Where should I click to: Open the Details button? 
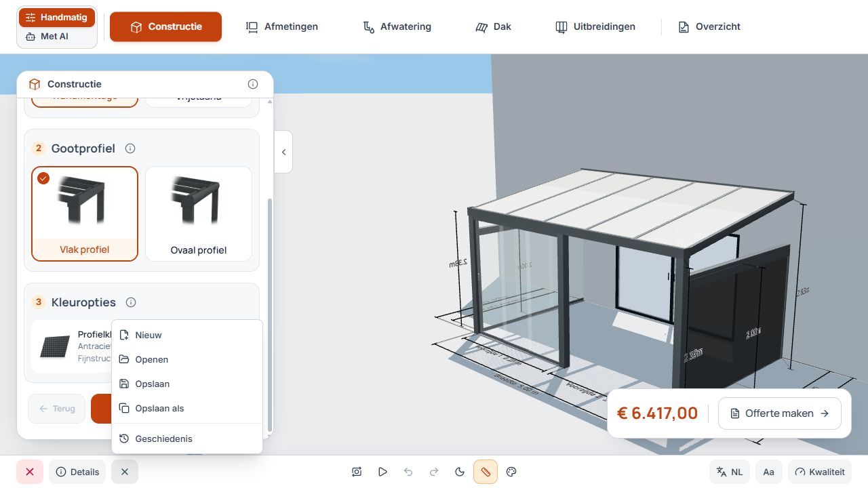pyautogui.click(x=77, y=472)
